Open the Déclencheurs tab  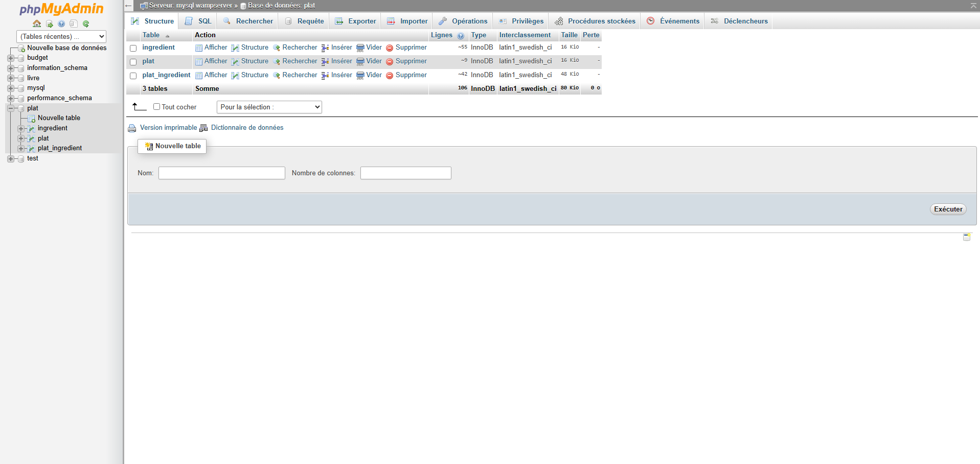[745, 21]
